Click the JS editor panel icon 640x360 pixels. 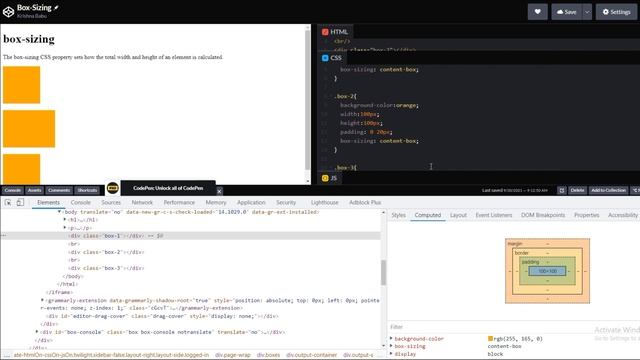(x=325, y=178)
